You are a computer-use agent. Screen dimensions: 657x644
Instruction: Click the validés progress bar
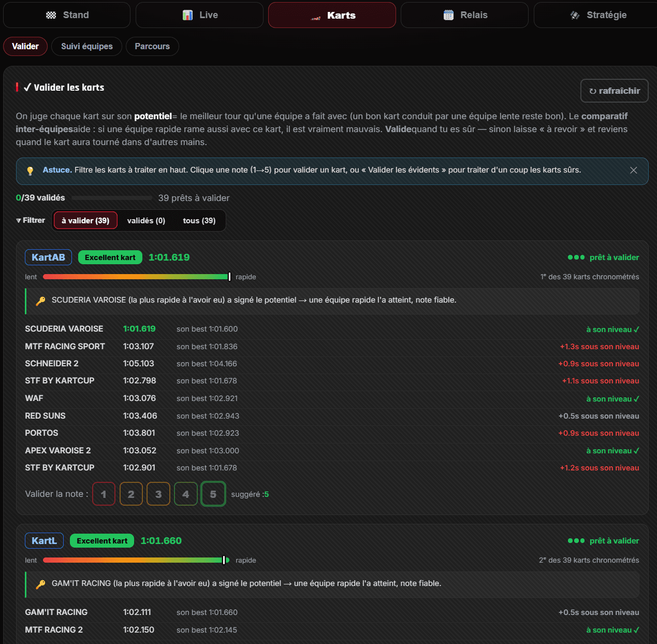(x=112, y=198)
